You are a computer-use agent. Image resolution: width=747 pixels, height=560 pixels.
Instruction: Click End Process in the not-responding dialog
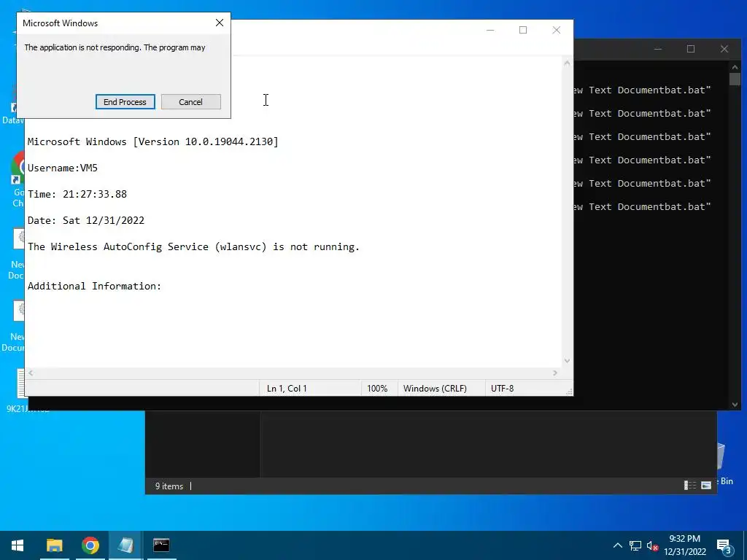click(x=125, y=102)
